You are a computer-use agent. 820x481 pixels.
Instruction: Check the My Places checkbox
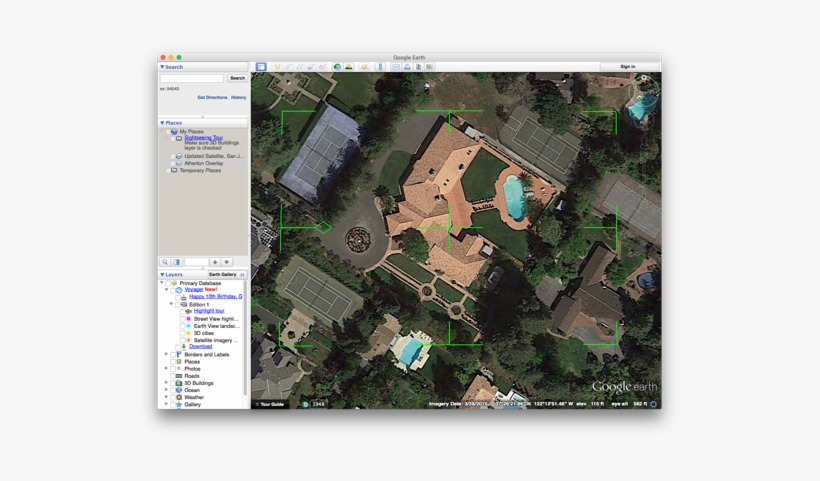click(x=167, y=132)
